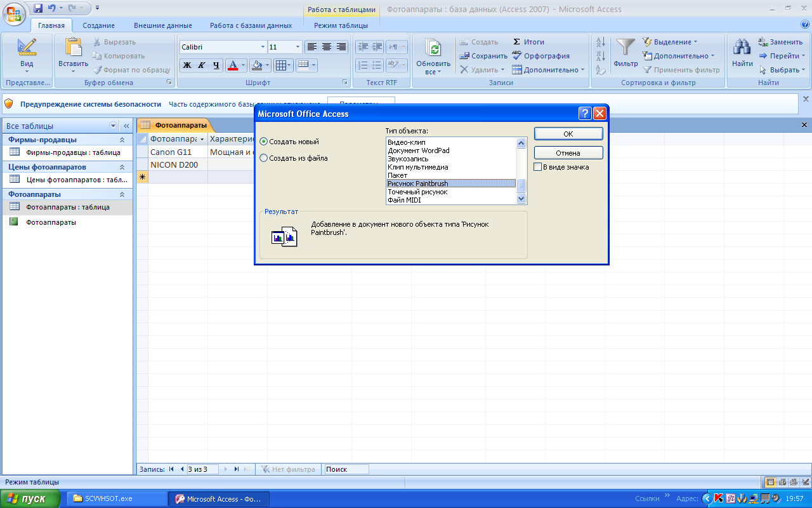Viewport: 812px width, 508px height.
Task: Open Цены фотоаппаратов table item
Action: [x=67, y=180]
